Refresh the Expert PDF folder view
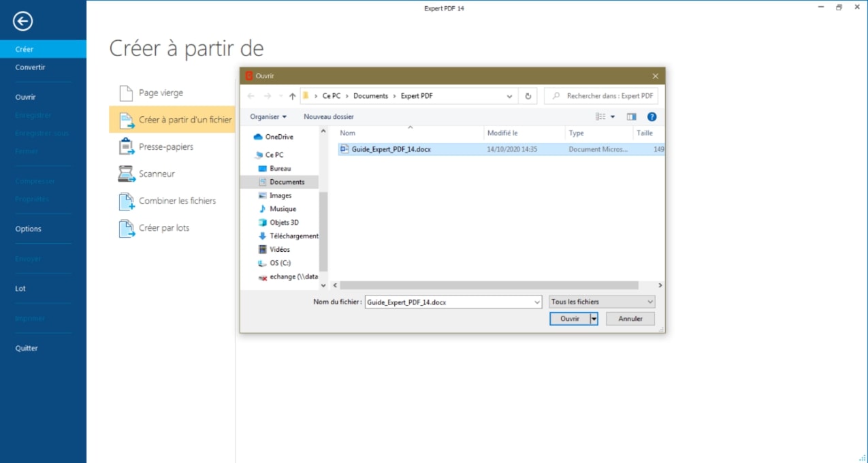This screenshot has width=868, height=463. (x=528, y=95)
